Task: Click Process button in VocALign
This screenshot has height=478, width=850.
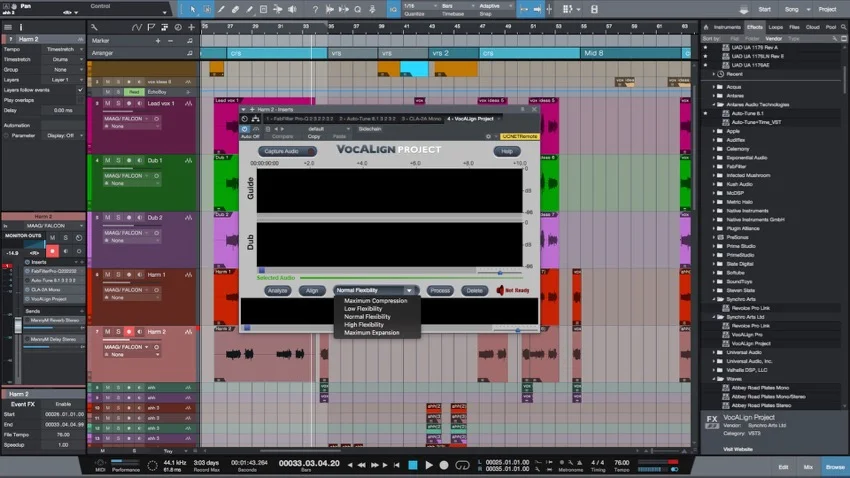Action: click(440, 290)
